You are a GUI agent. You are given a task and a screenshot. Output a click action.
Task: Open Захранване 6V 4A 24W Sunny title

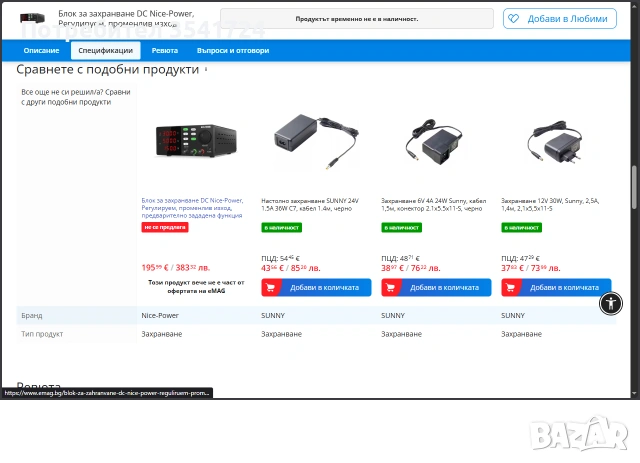pos(433,205)
